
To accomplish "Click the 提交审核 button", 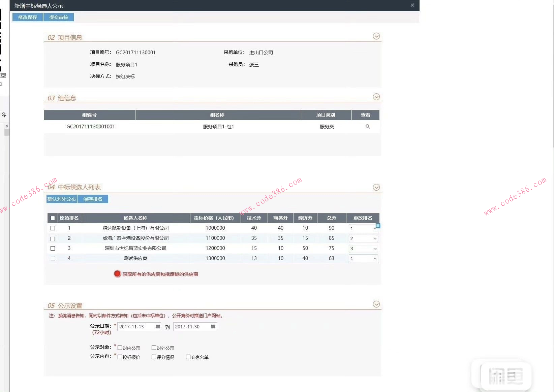I will point(59,17).
